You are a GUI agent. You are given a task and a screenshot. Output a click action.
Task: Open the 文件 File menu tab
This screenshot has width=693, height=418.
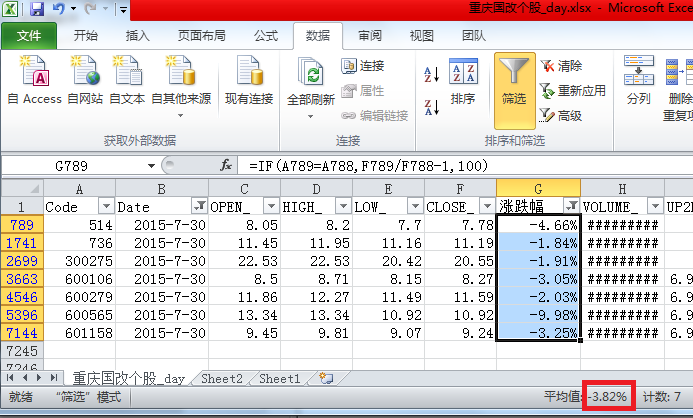pyautogui.click(x=30, y=35)
